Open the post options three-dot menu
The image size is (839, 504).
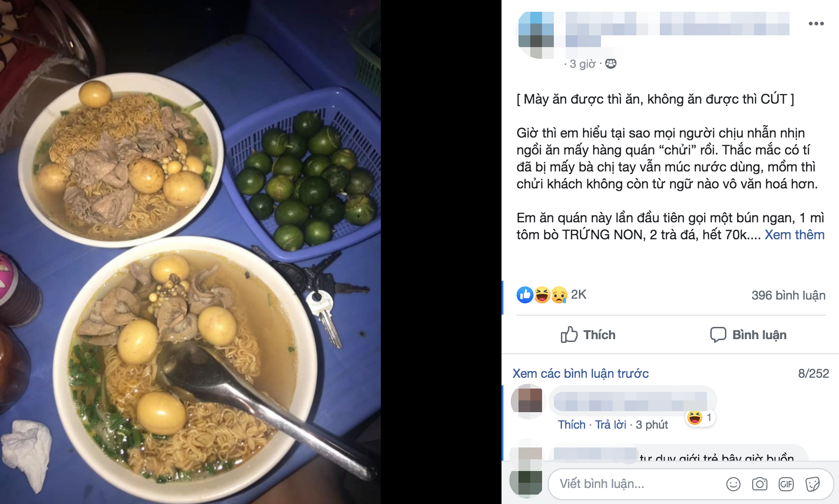[816, 24]
